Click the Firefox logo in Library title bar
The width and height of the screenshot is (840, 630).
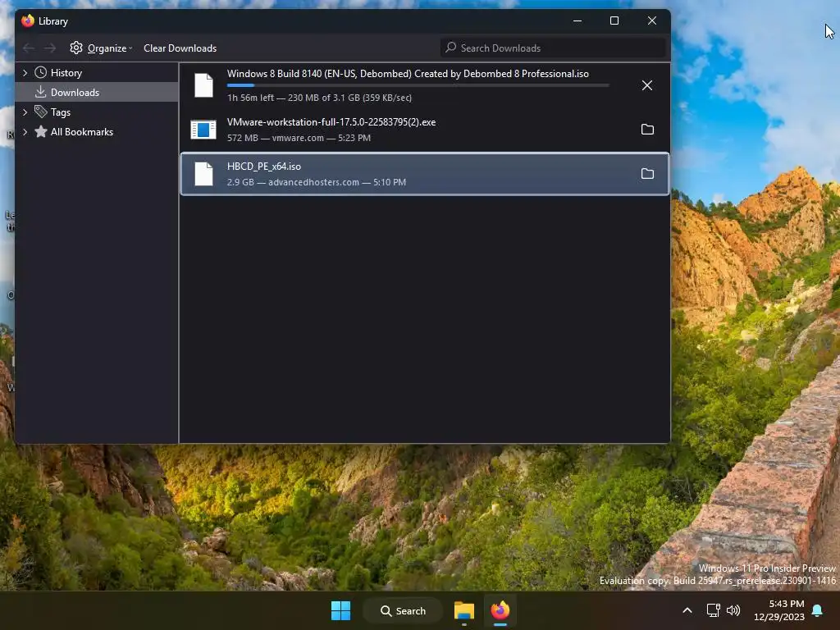28,21
